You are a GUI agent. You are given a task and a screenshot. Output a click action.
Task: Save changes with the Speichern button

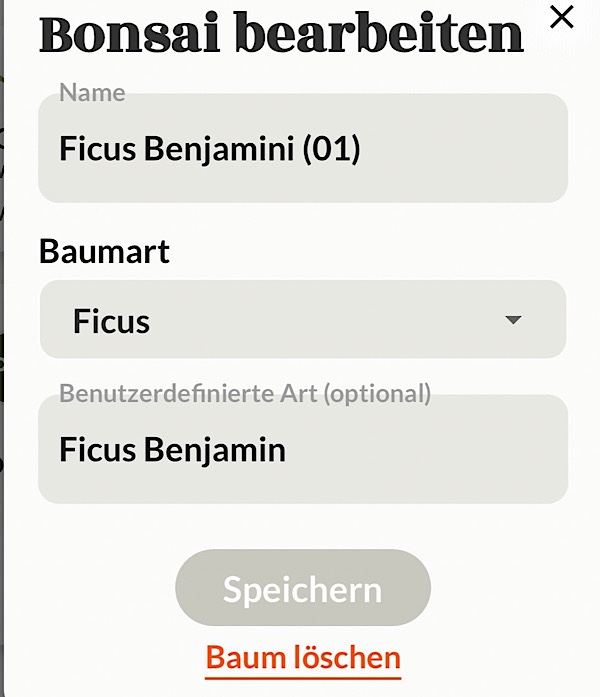pos(303,588)
